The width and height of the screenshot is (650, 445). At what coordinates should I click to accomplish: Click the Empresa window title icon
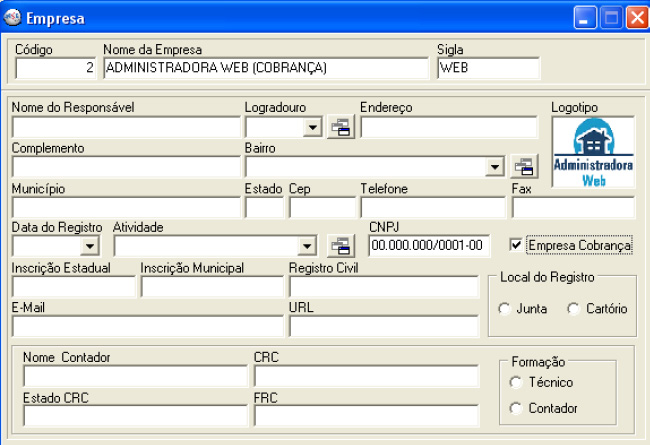[14, 17]
